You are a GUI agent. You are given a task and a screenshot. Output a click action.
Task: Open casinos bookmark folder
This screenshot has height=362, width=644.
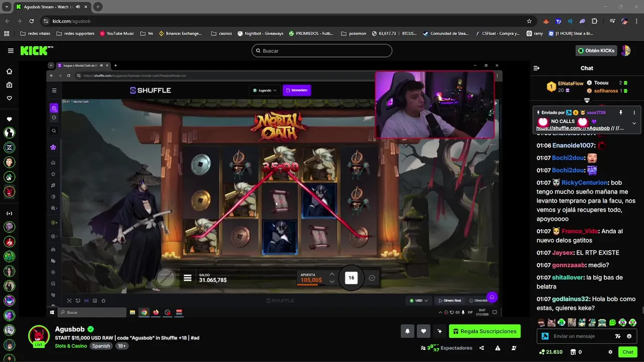pyautogui.click(x=221, y=34)
